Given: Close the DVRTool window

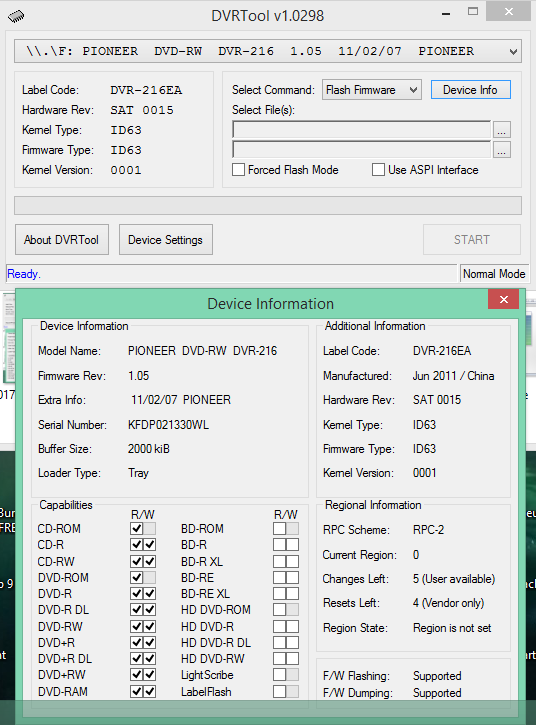Looking at the screenshot, I should (x=509, y=12).
